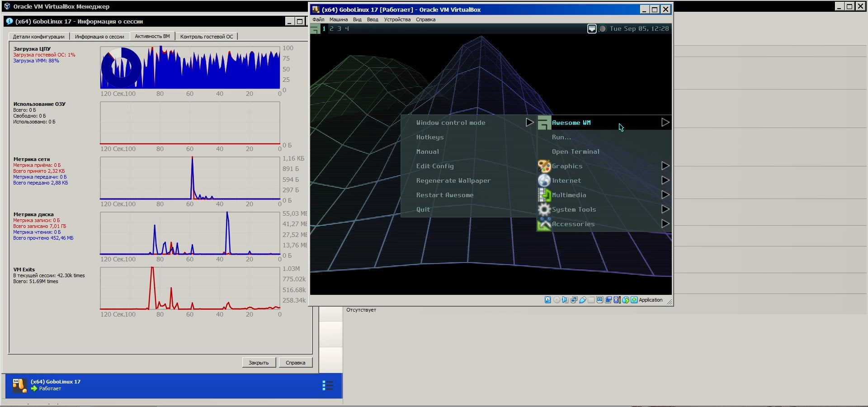This screenshot has width=868, height=407.
Task: Click the audio status icon in VM status bar
Action: [565, 300]
